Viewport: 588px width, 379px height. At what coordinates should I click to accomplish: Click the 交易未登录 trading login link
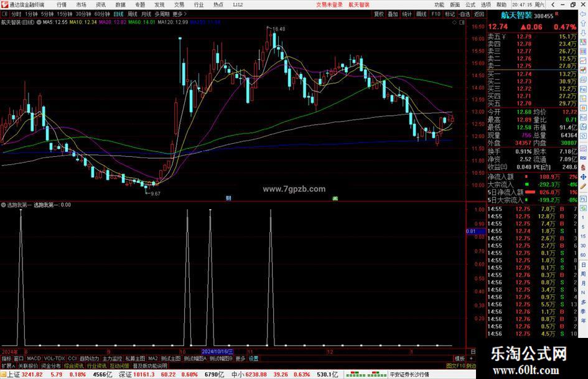tap(329, 4)
